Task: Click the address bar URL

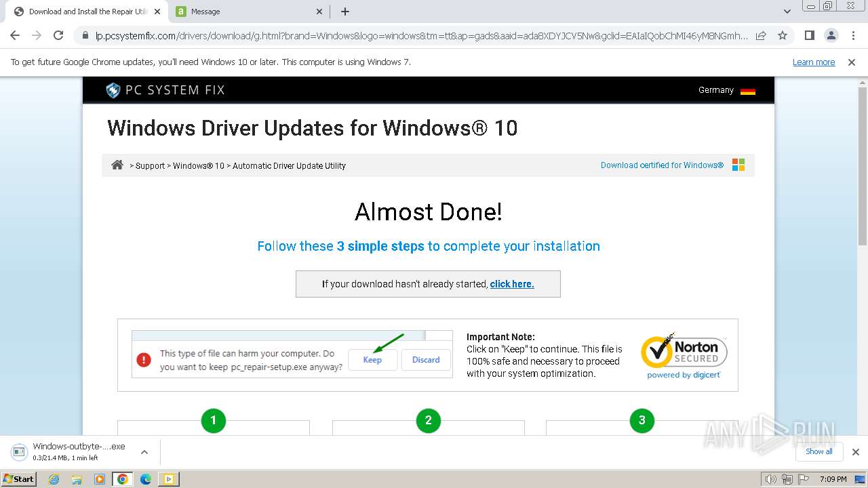Action: [422, 35]
